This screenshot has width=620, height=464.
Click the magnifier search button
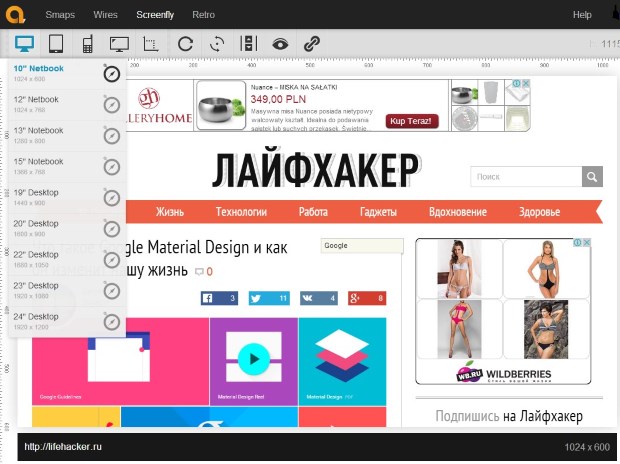592,176
